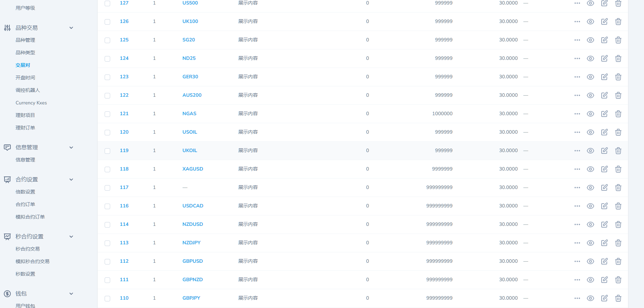644x308 pixels.
Task: View details of the ND25 row
Action: click(590, 58)
